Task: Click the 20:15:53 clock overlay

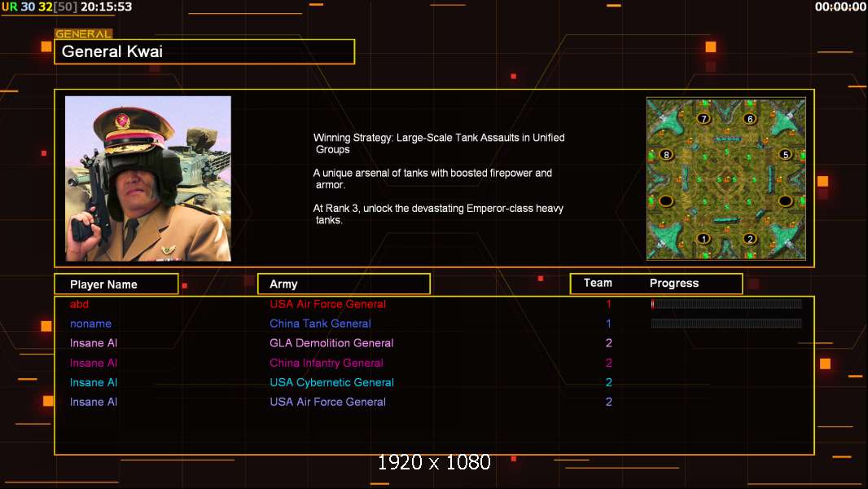Action: click(107, 7)
